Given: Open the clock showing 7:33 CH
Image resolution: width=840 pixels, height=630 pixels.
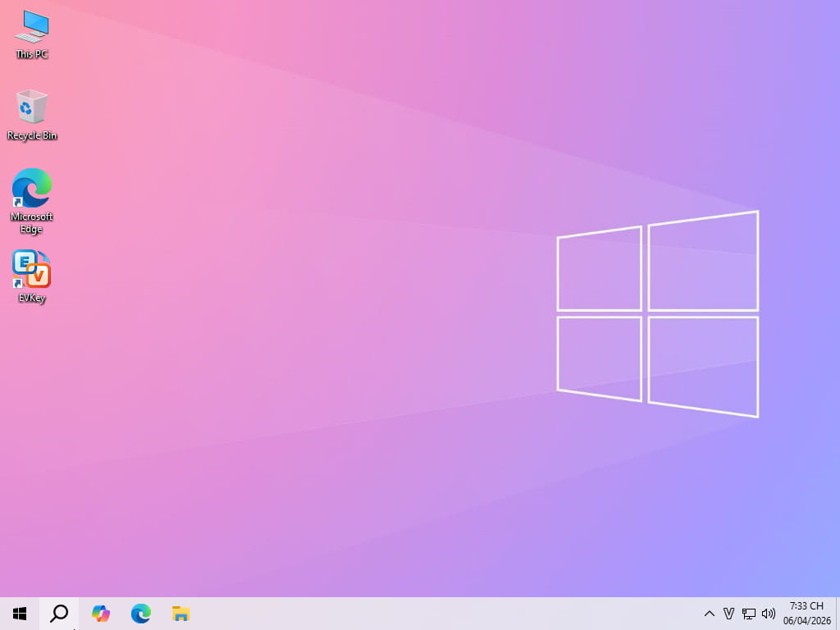Looking at the screenshot, I should click(x=807, y=614).
